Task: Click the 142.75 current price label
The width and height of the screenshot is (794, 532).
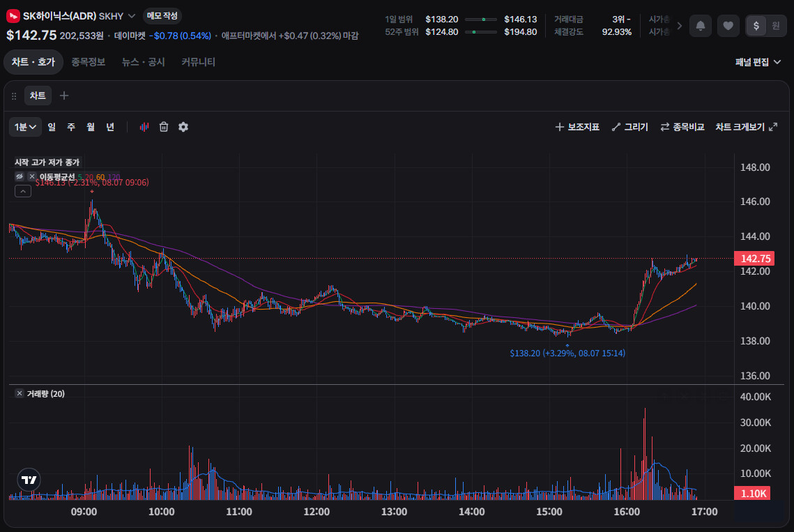Action: tap(755, 259)
